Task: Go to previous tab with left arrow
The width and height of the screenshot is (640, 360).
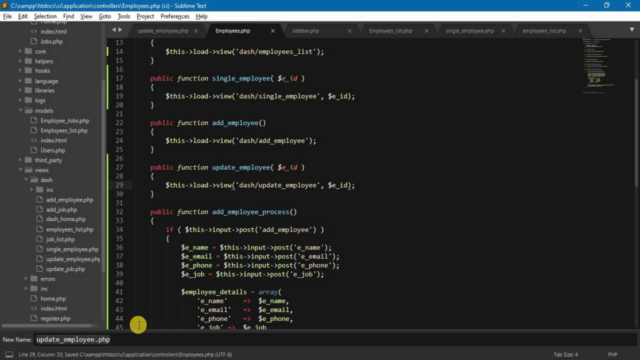Action: (x=114, y=30)
